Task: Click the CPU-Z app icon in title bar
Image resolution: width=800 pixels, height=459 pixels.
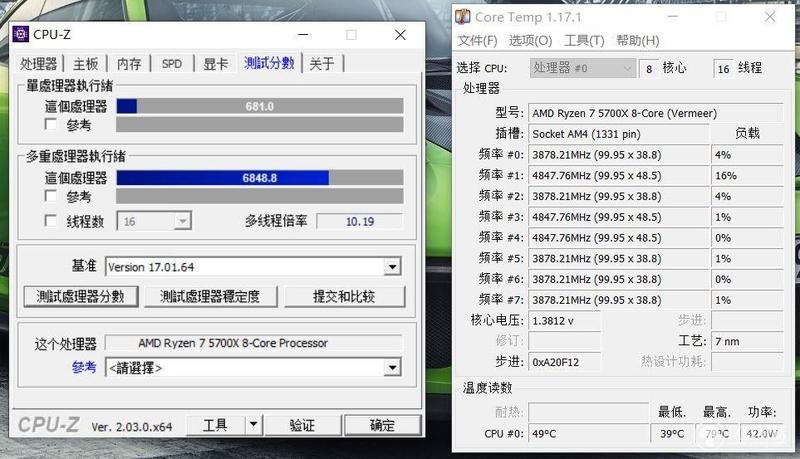Action: click(x=20, y=34)
